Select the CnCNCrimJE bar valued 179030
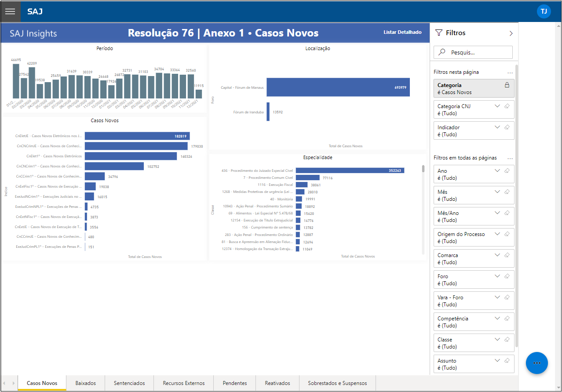 click(x=136, y=146)
